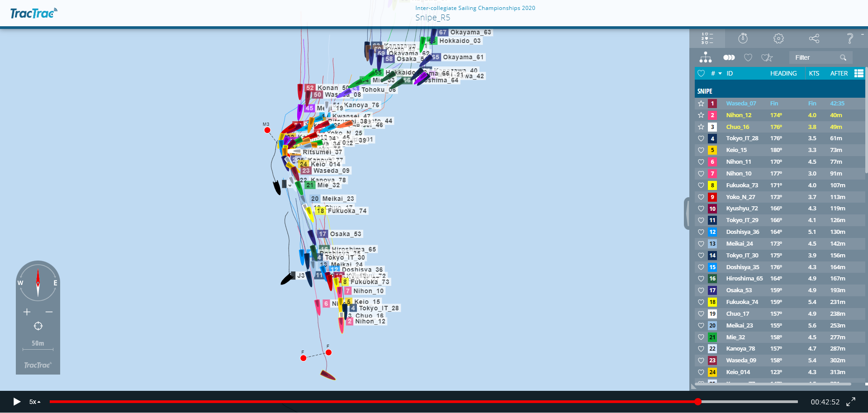Select Hiroshima_65 leaderboard entry
The image size is (868, 413).
tap(780, 279)
